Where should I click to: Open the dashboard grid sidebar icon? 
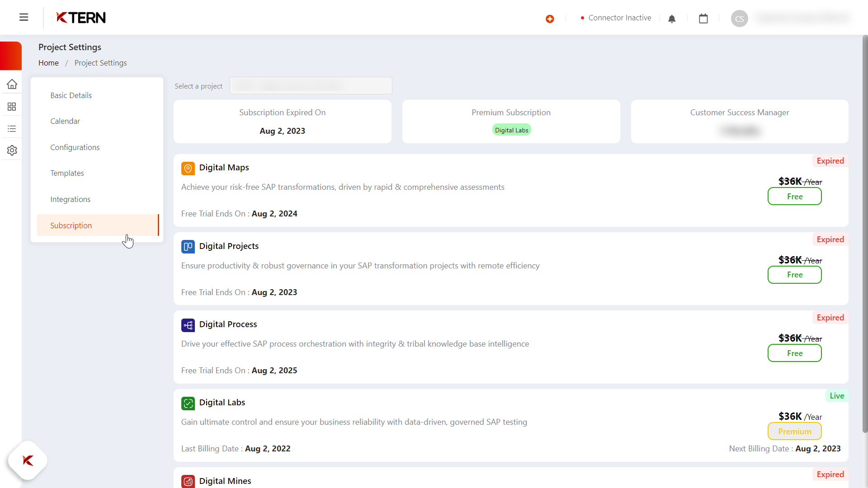click(12, 107)
